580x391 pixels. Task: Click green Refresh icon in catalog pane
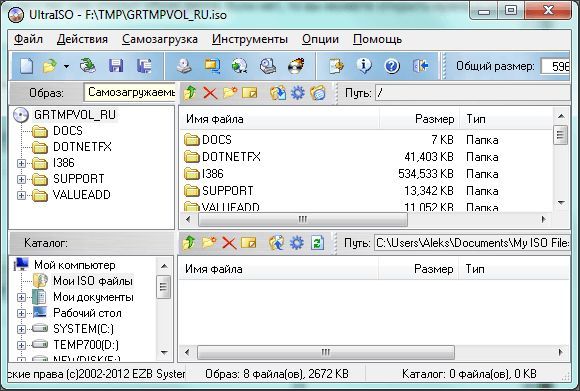click(x=317, y=243)
